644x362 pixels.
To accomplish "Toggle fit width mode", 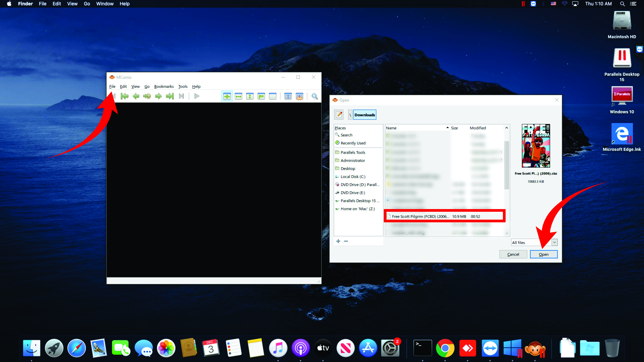I will click(239, 96).
